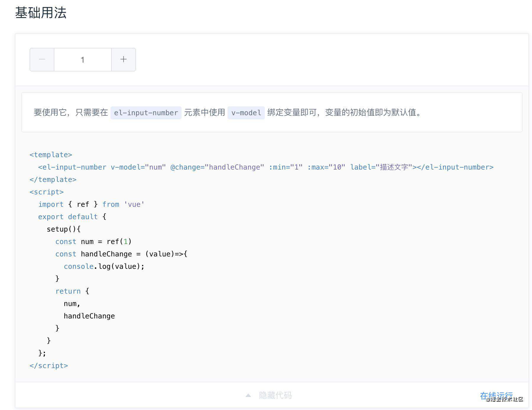The height and width of the screenshot is (410, 532).
Task: Click the :min="1" attribute
Action: pyautogui.click(x=286, y=167)
